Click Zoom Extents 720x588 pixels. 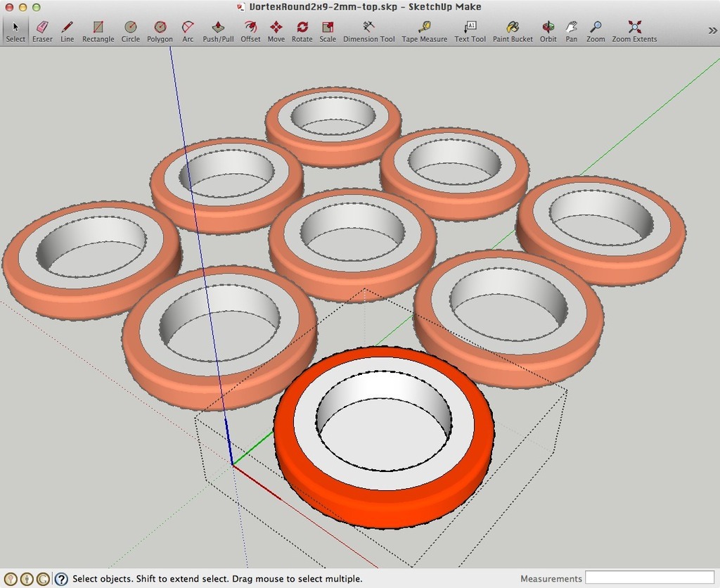tap(634, 31)
